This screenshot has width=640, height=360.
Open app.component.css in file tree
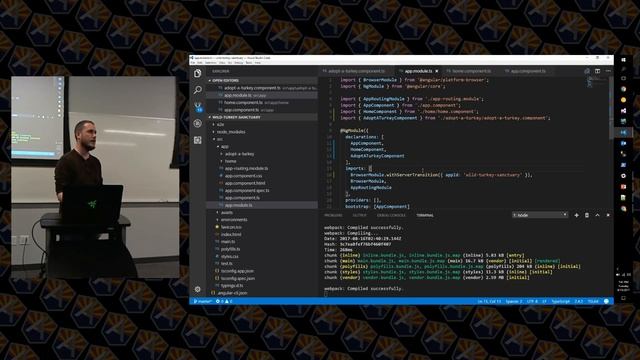coord(243,176)
